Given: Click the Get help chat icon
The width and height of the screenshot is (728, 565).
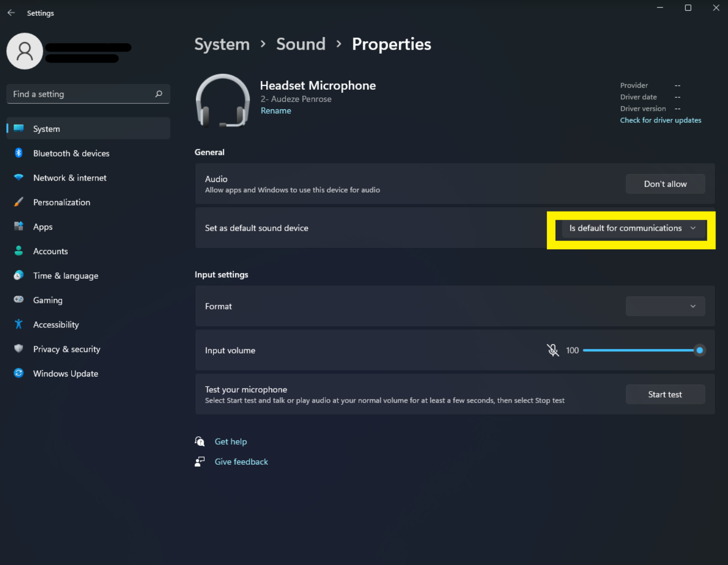Looking at the screenshot, I should (x=200, y=441).
